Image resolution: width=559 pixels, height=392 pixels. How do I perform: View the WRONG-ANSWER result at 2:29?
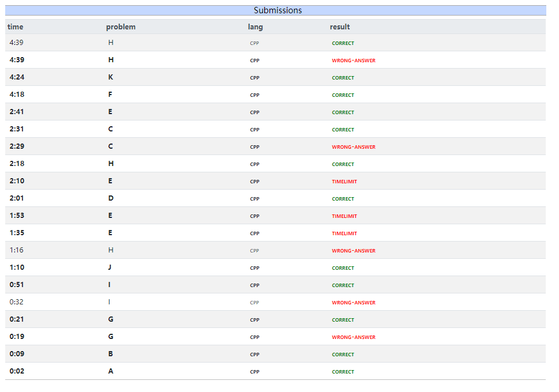(x=353, y=147)
